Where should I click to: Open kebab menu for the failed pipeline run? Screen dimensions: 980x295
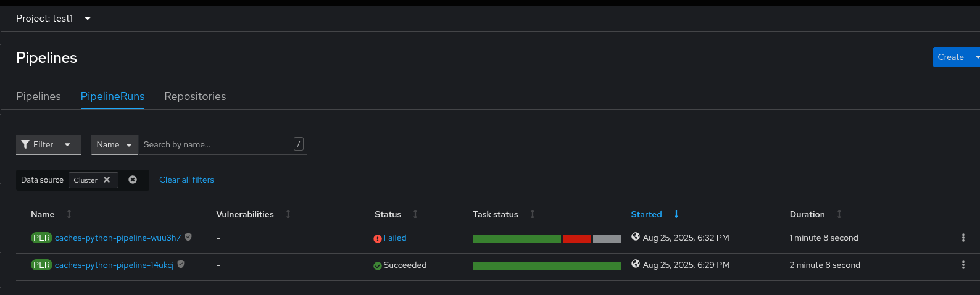[x=963, y=238]
